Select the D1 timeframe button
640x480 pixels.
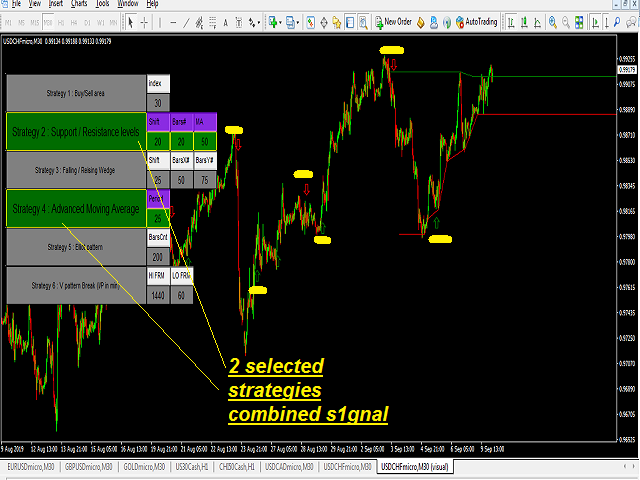click(x=87, y=23)
